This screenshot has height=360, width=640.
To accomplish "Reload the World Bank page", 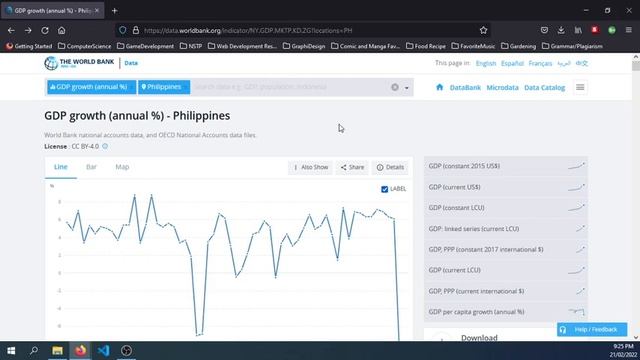I will click(45, 31).
